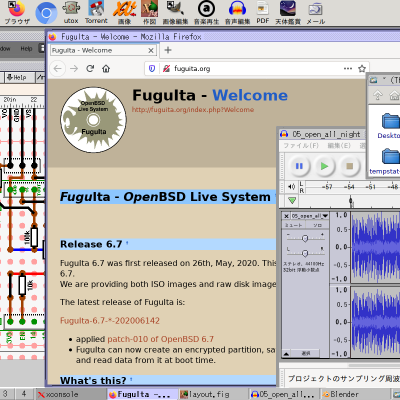
Task: Follow the fuguita.org/index.php?Welcome link
Action: (x=193, y=110)
